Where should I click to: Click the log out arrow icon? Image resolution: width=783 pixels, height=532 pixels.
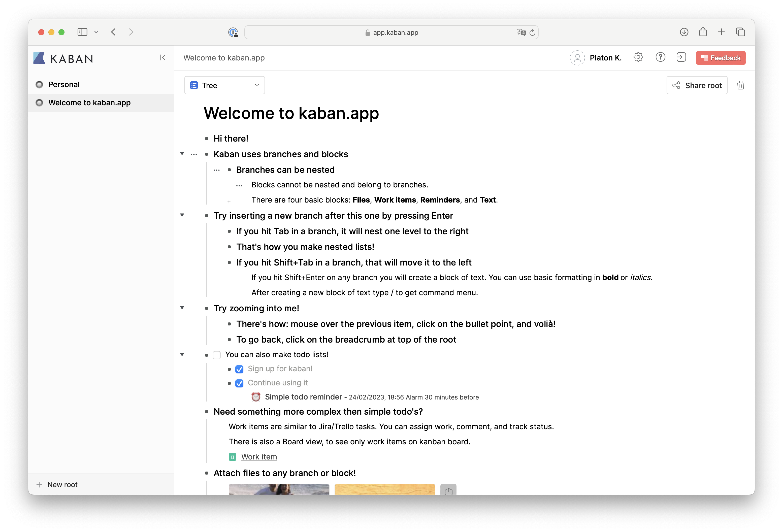click(x=681, y=57)
